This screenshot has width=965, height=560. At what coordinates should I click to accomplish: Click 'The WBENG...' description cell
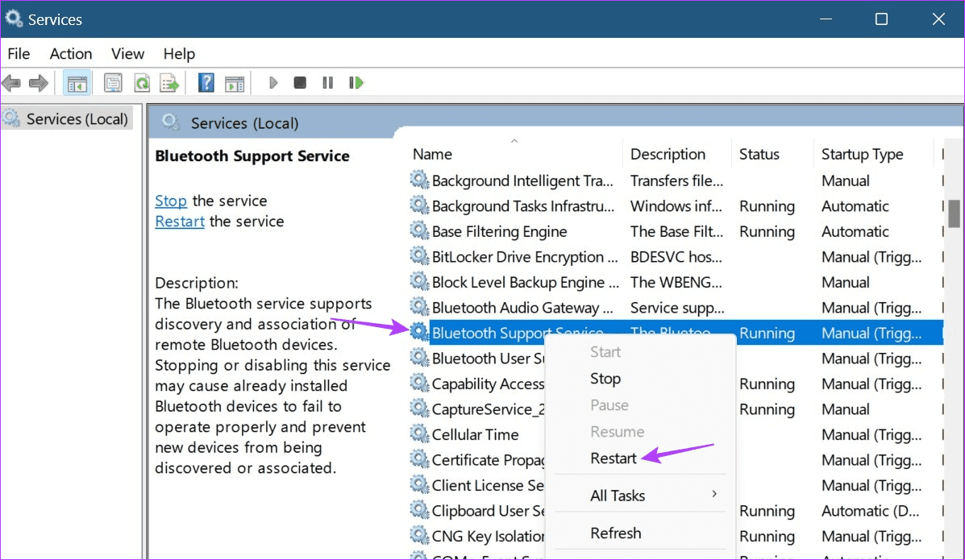tap(676, 283)
